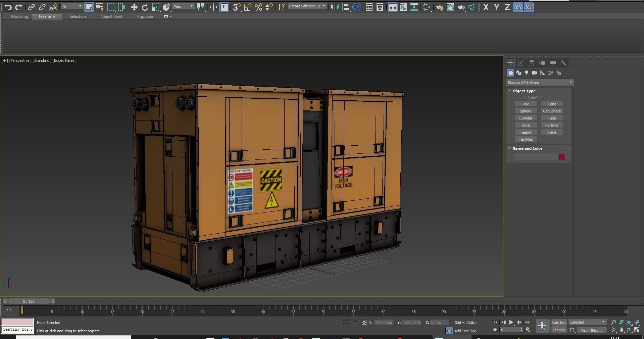
Task: Click the Use Pivot Point Center icon
Action: tap(201, 7)
